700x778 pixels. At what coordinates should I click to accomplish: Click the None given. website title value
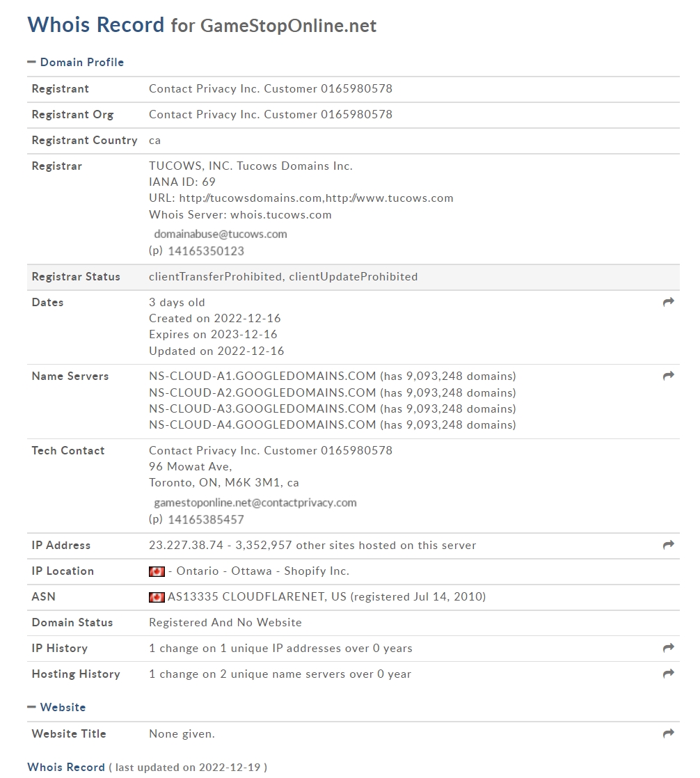tap(182, 734)
